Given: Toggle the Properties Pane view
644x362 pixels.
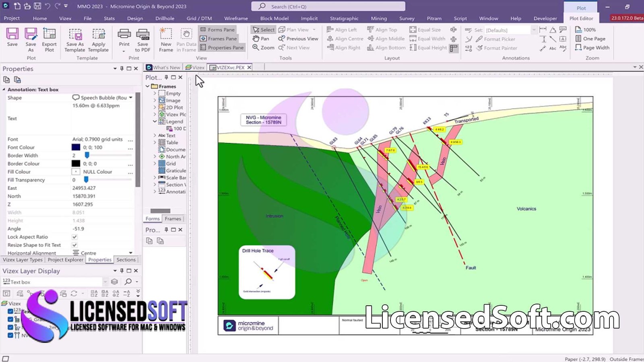Looking at the screenshot, I should tap(222, 47).
